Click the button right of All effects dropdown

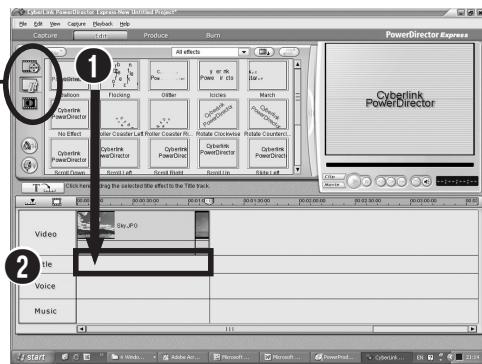click(264, 52)
